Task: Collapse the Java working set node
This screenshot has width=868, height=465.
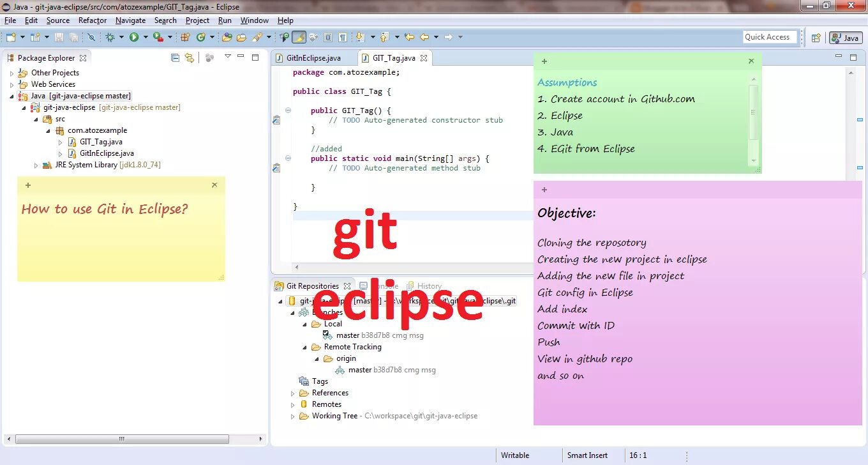Action: [x=11, y=96]
